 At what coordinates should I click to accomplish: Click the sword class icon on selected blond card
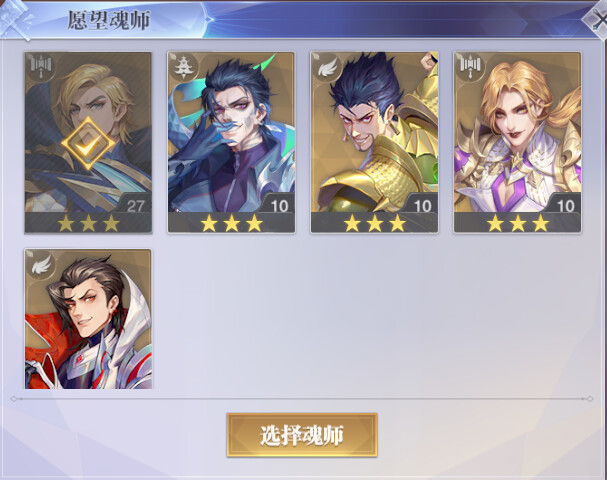pyautogui.click(x=40, y=66)
